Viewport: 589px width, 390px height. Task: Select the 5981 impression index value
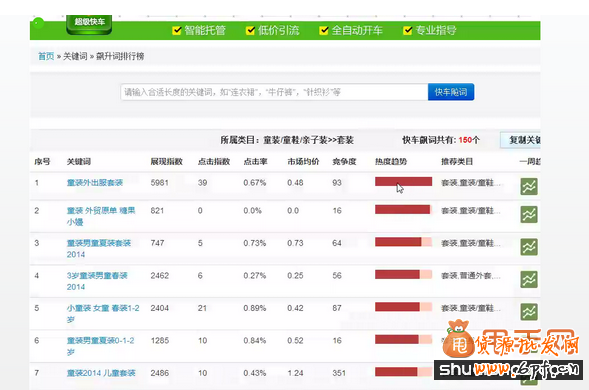160,183
